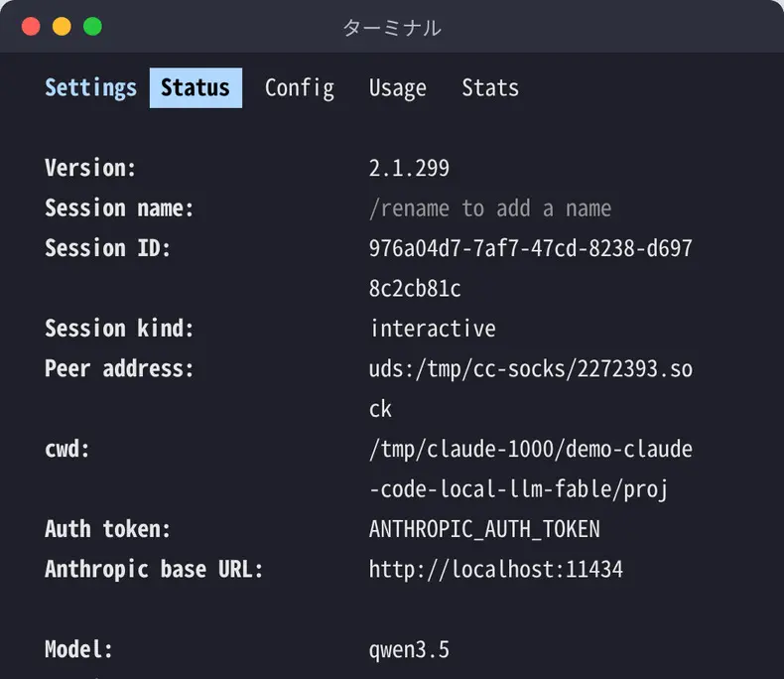Click the 'Version:' label
Screen dimensions: 784x679
(x=90, y=168)
